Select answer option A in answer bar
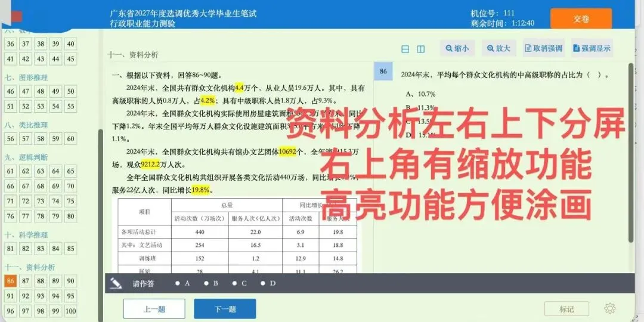The width and height of the screenshot is (644, 322). point(182,283)
